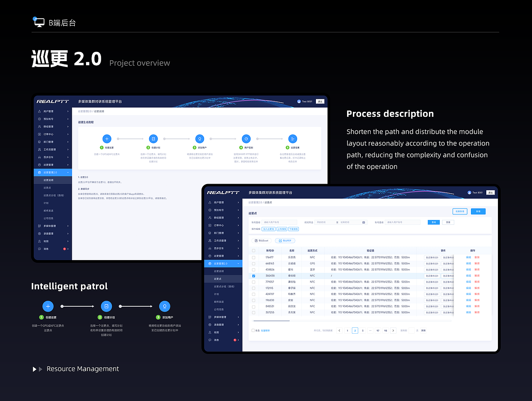Click the 创建巡更 plus circle in the back window flow
Image resolution: width=532 pixels, height=401 pixels.
(x=107, y=139)
